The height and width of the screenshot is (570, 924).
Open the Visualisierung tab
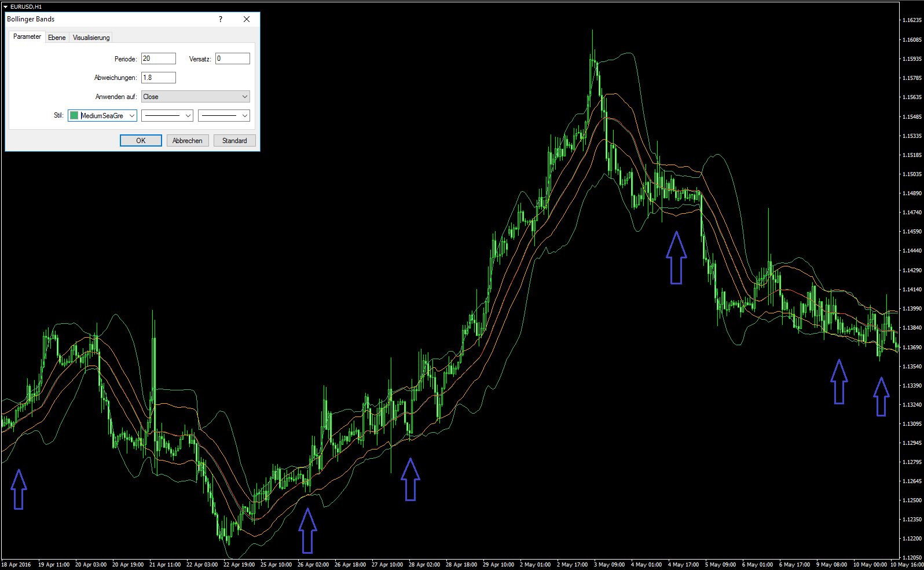pyautogui.click(x=91, y=38)
